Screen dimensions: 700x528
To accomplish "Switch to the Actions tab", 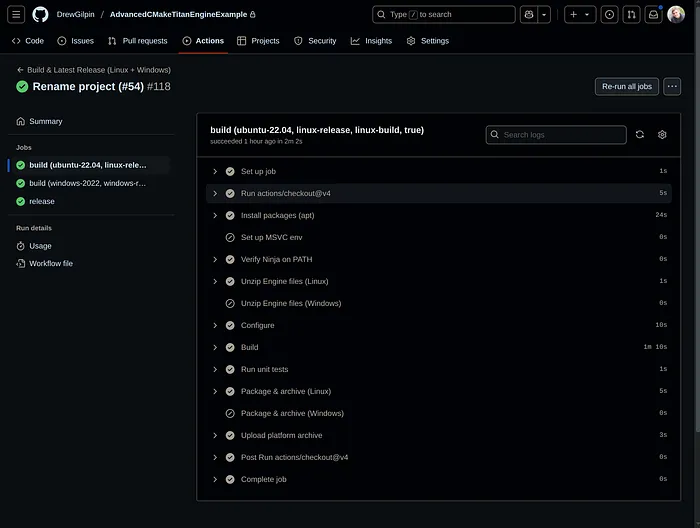I will (203, 41).
